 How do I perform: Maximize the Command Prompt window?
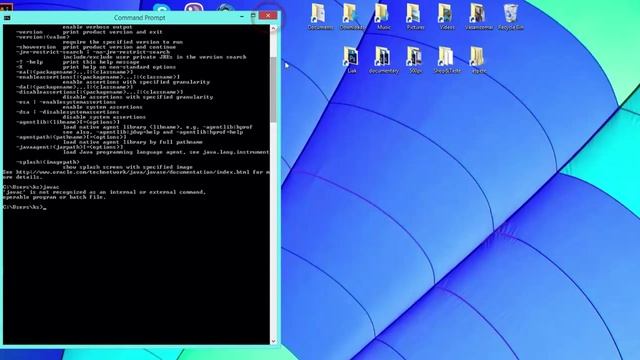(x=253, y=16)
